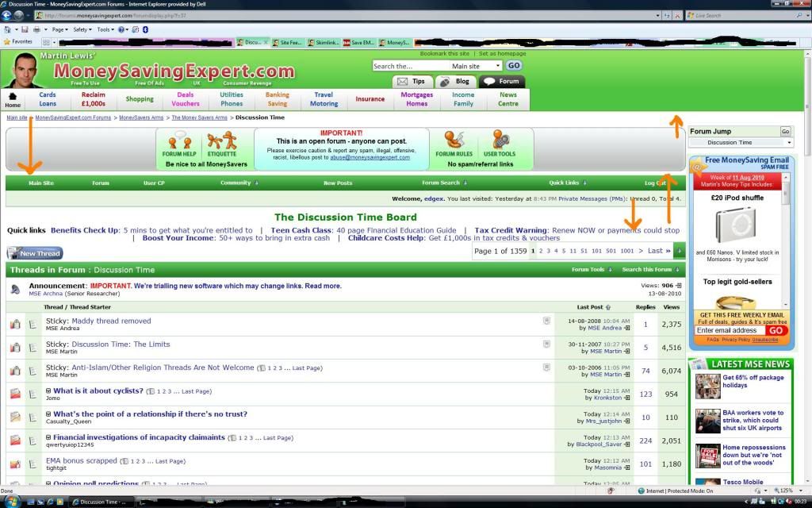Click the floppy disk save icon
This screenshot has width=812, height=508.
point(25,29)
